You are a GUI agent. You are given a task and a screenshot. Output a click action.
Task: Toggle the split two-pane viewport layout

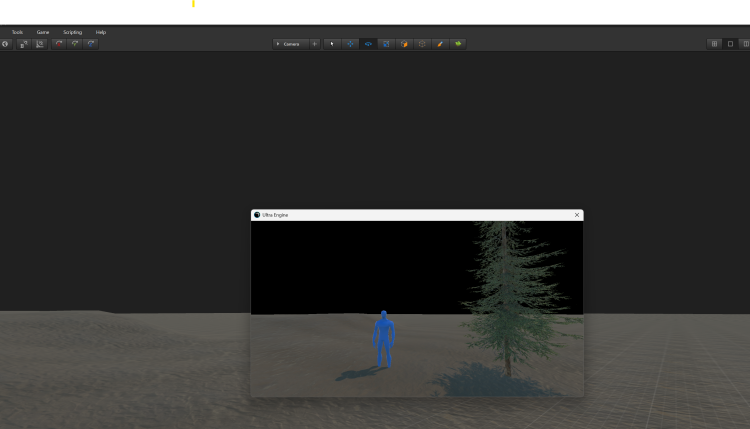pos(744,44)
